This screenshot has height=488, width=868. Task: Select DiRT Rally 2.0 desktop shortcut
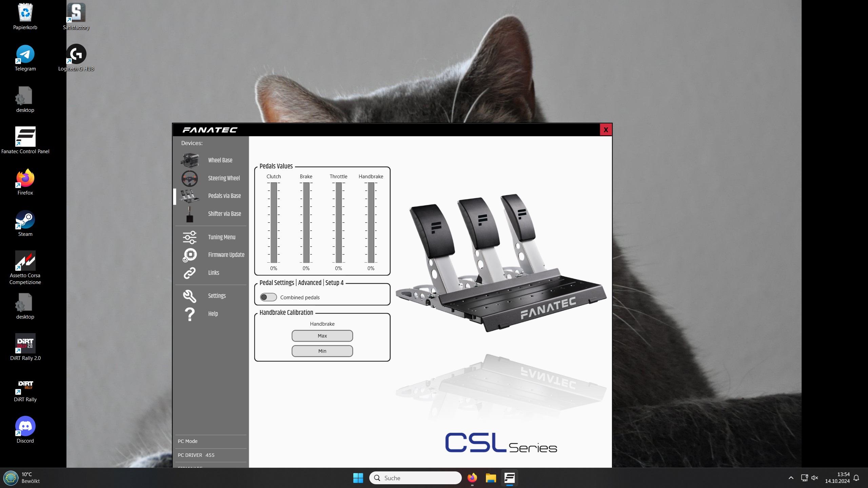[25, 347]
